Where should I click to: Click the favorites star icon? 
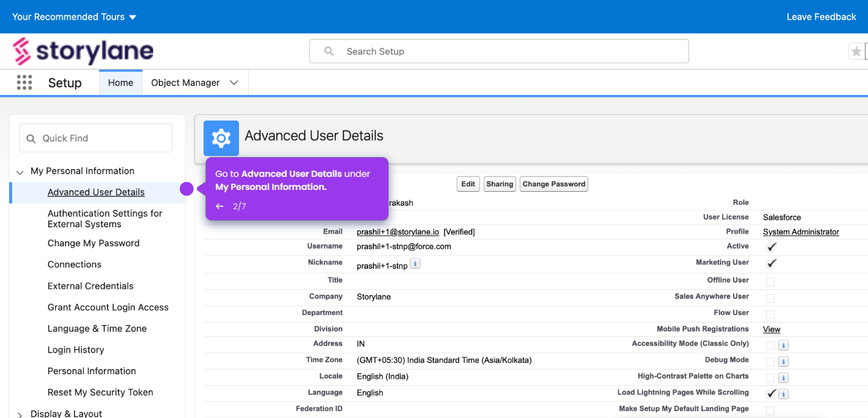tap(856, 52)
